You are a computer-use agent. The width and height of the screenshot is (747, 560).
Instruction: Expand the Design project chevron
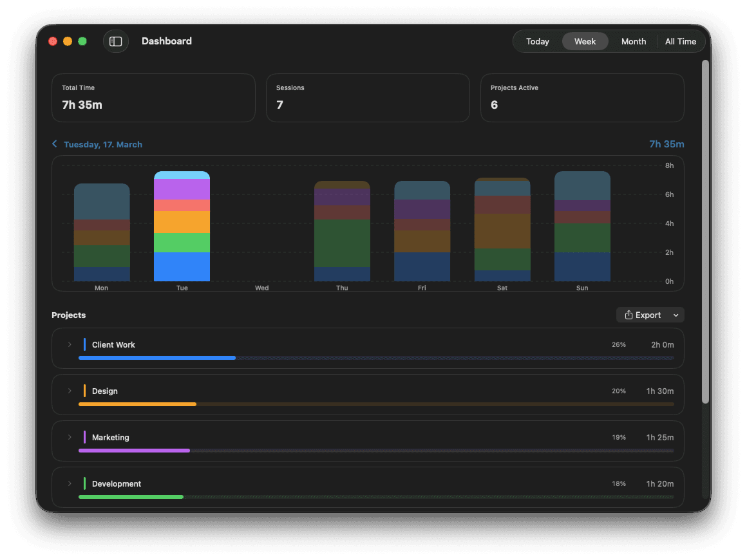click(70, 391)
